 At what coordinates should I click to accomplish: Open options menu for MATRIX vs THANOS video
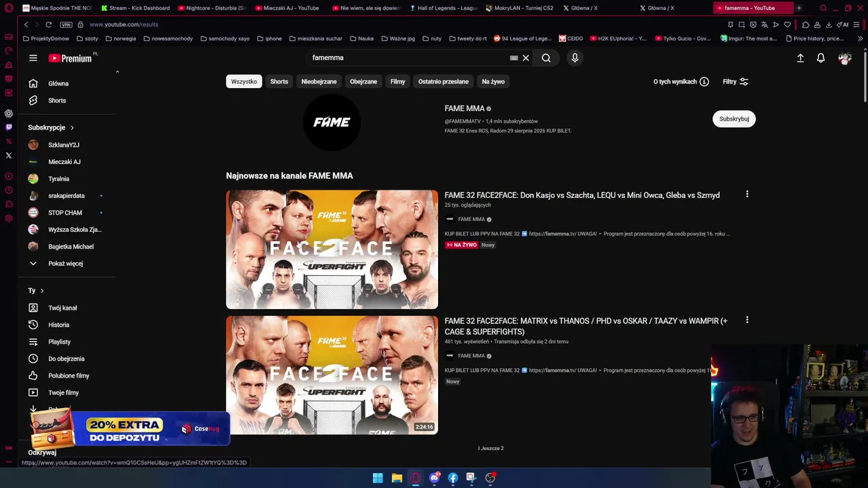tap(747, 320)
